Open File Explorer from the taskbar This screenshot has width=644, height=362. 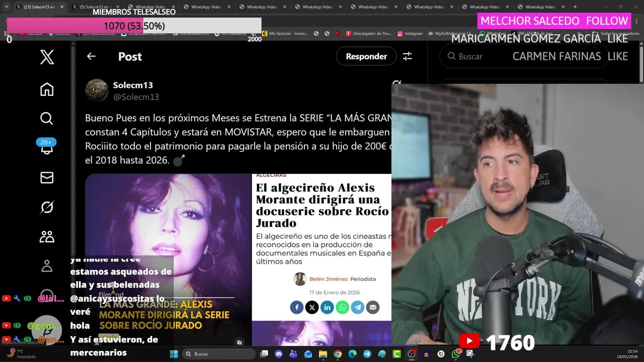click(323, 354)
